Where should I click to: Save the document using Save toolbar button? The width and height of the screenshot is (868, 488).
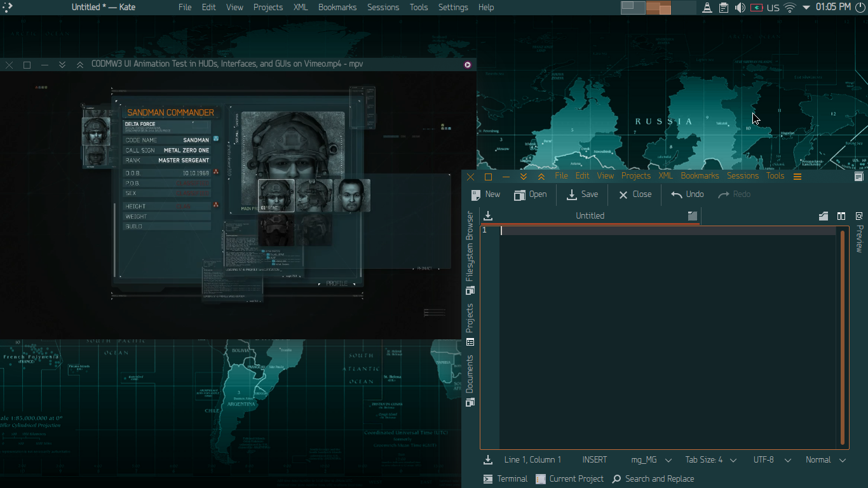[x=582, y=194]
